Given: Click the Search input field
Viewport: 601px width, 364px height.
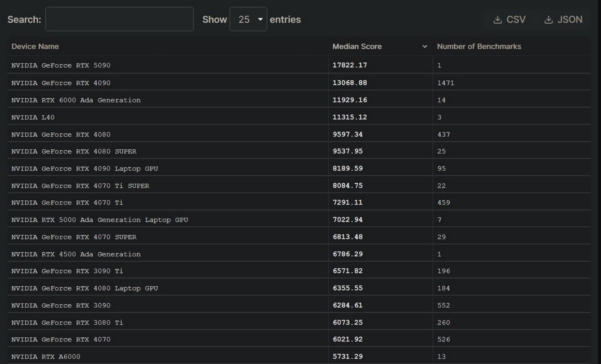Looking at the screenshot, I should click(119, 19).
